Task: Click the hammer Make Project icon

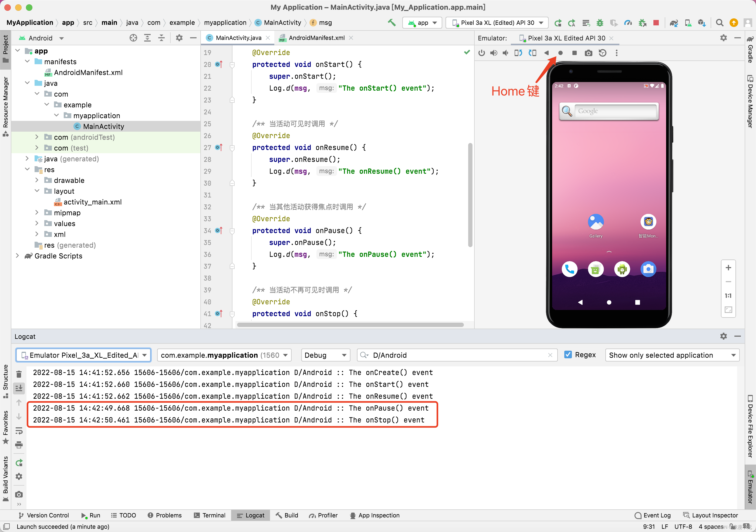Action: 391,23
